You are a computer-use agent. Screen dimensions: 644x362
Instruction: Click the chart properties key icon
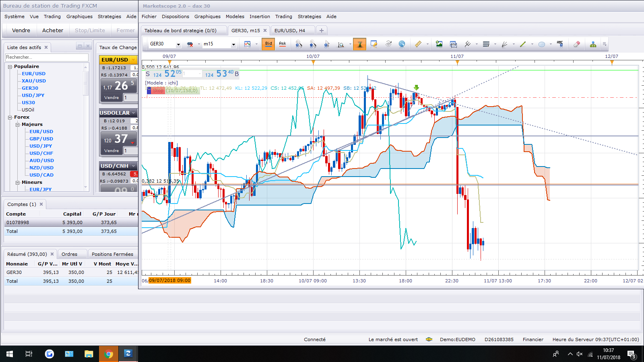374,44
